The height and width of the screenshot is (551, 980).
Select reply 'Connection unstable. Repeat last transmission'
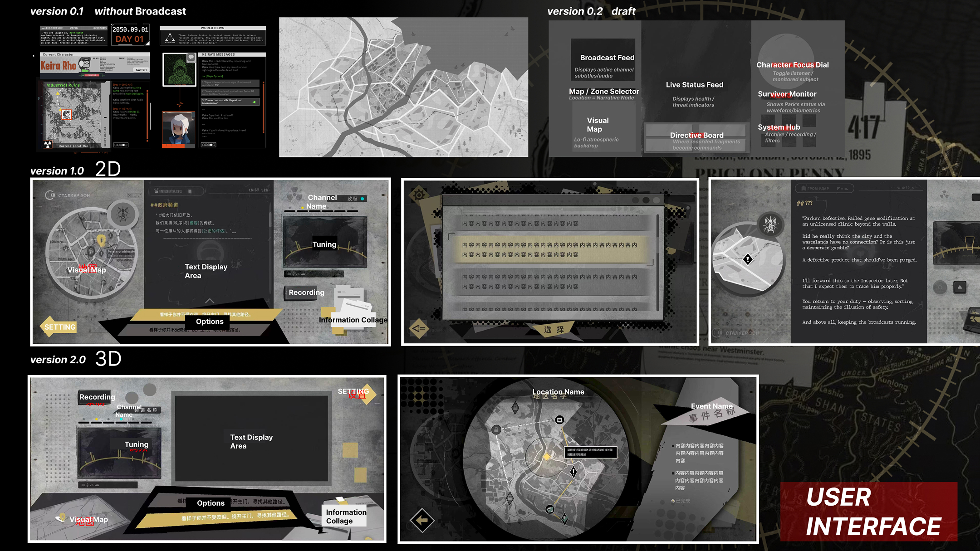(x=230, y=102)
